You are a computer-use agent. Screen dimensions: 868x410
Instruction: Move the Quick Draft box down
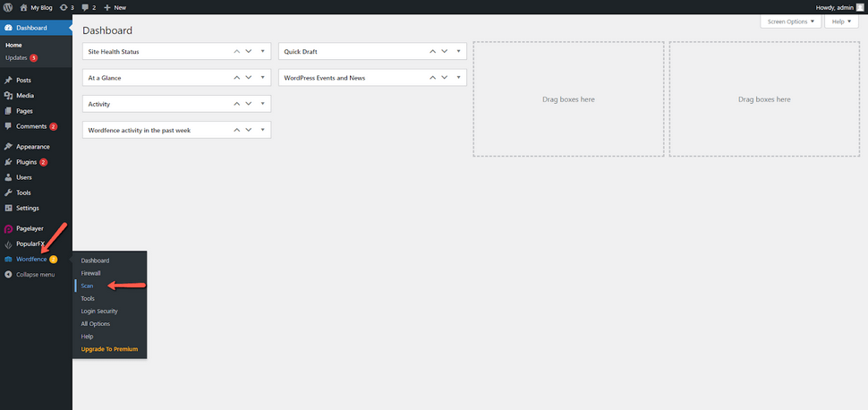click(445, 52)
